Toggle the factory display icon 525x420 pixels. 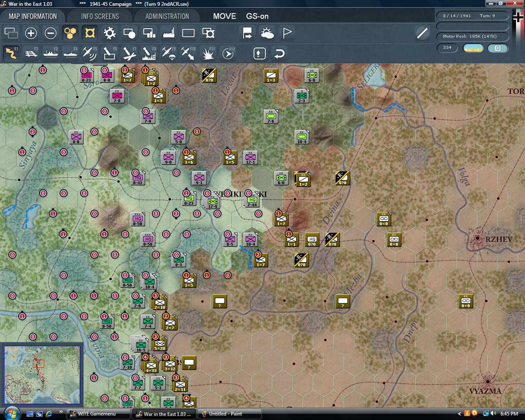tap(169, 33)
